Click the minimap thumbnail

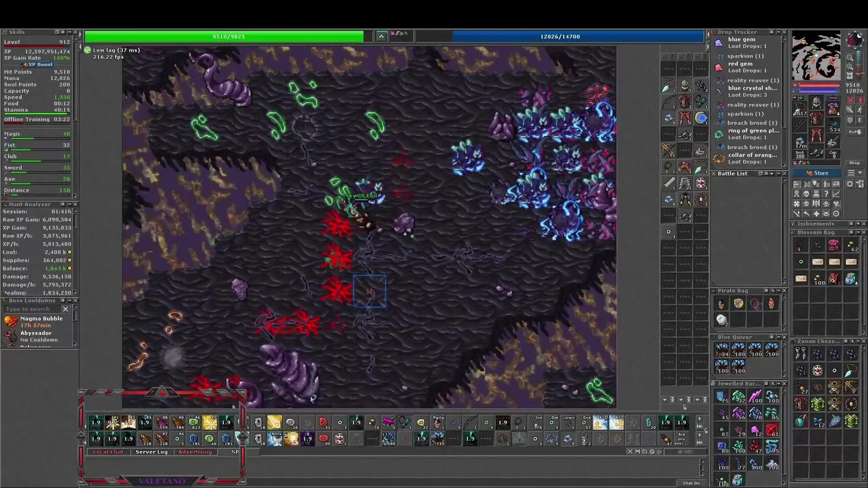[x=816, y=56]
